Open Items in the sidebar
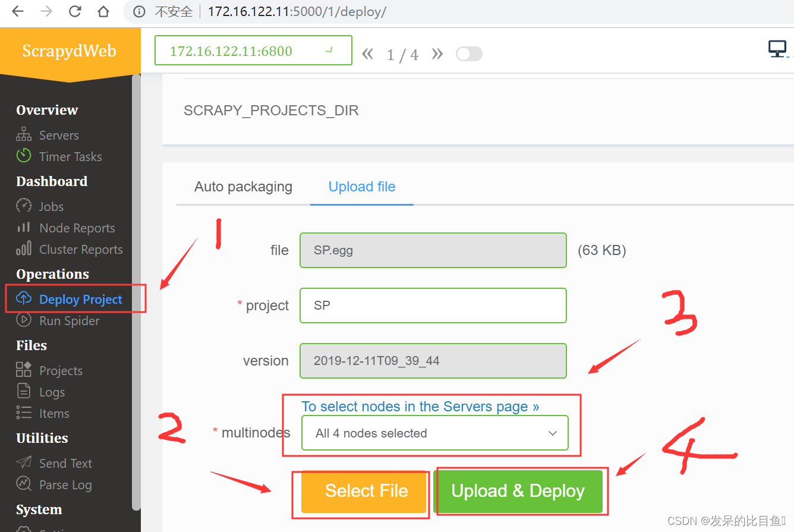Screen dimensions: 794x532 (54, 414)
